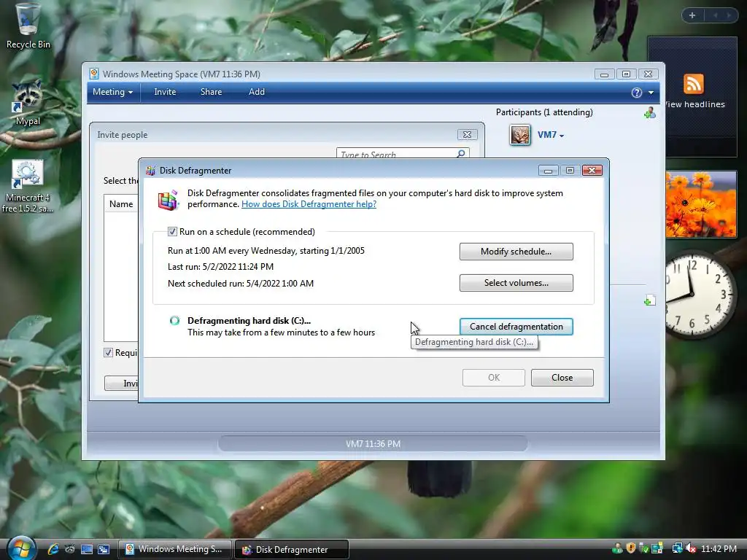Click the Type to Search input field
Image resolution: width=747 pixels, height=560 pixels.
(x=396, y=154)
